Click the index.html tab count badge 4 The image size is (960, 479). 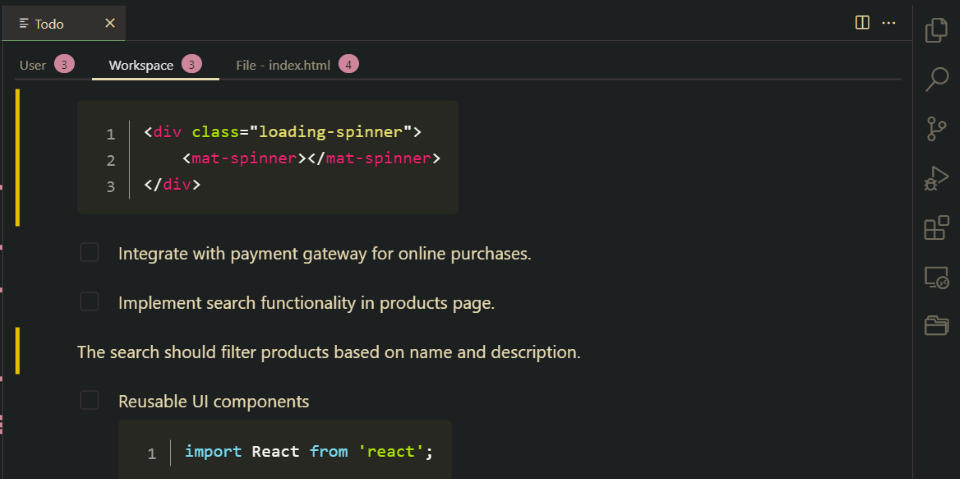pyautogui.click(x=348, y=64)
